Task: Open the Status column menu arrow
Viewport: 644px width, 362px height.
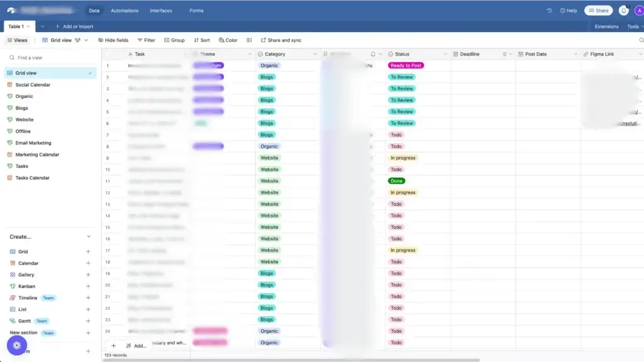Action: 445,54
